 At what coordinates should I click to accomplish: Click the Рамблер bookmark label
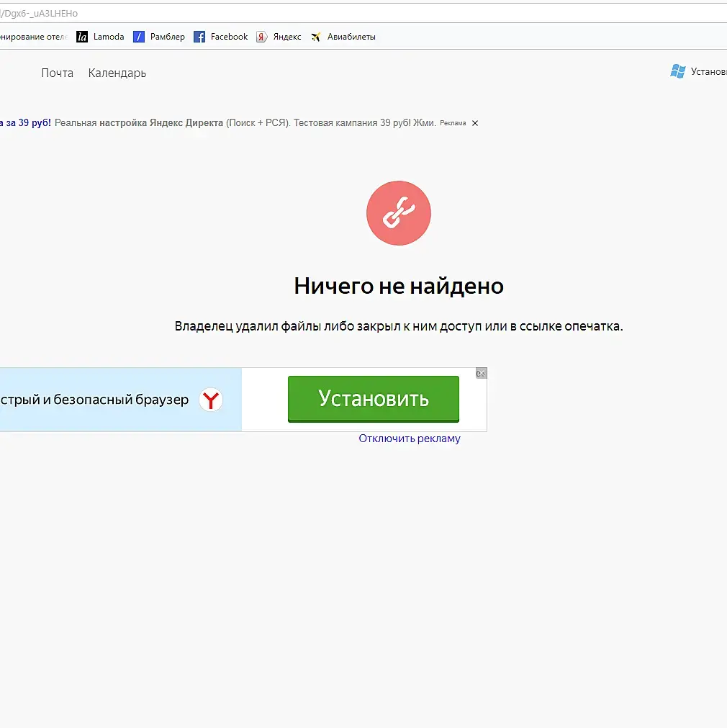coord(168,37)
